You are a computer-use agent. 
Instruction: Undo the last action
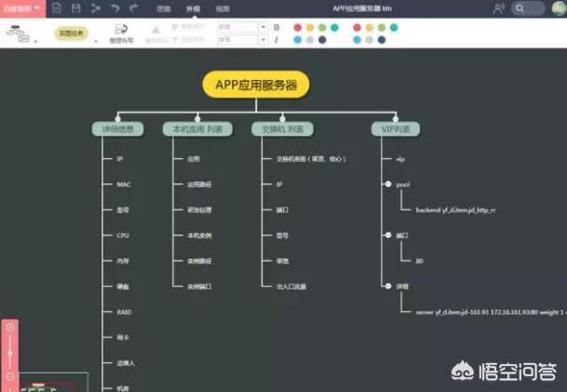115,7
